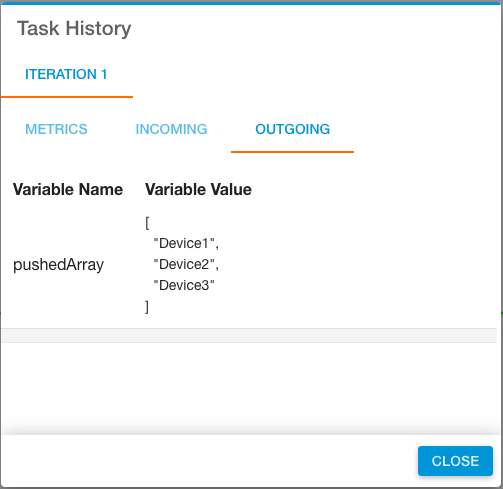Screen dimensions: 503x489
Task: Click the gray bar below the variables table
Action: click(x=249, y=335)
